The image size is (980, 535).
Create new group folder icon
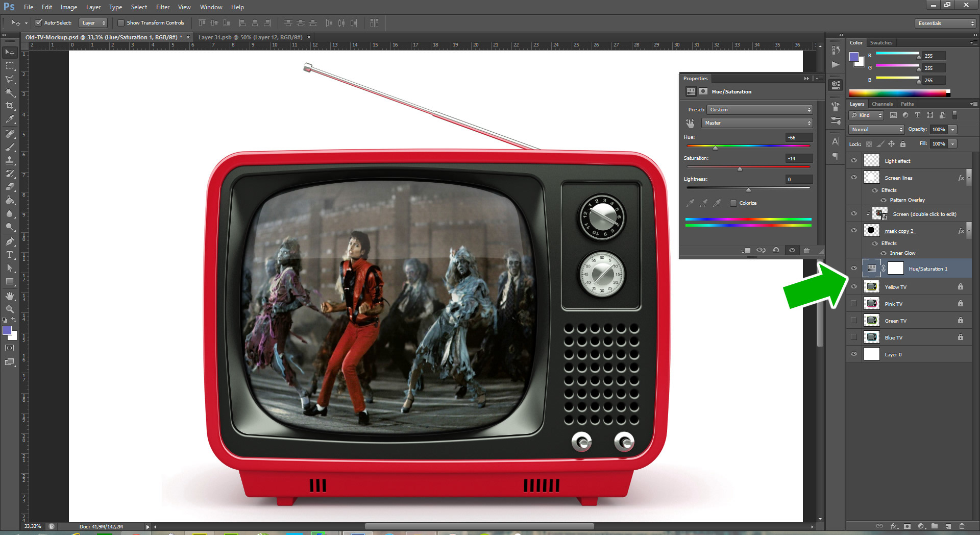coord(935,526)
